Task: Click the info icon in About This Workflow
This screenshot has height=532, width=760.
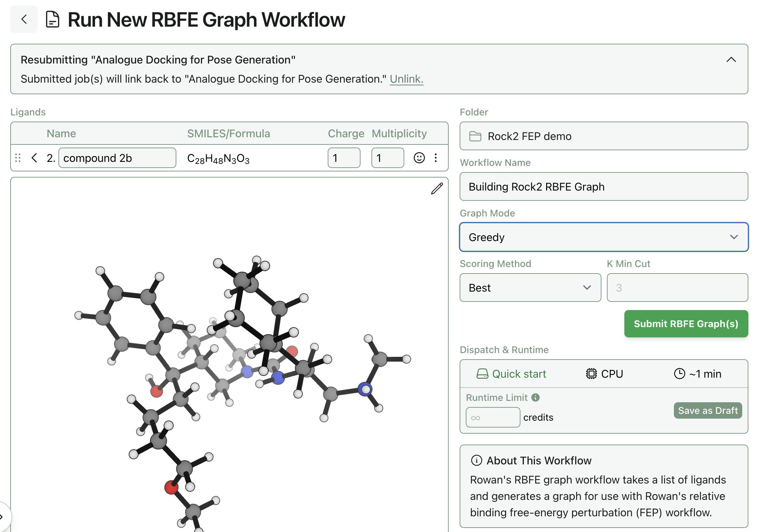Action: [x=476, y=460]
